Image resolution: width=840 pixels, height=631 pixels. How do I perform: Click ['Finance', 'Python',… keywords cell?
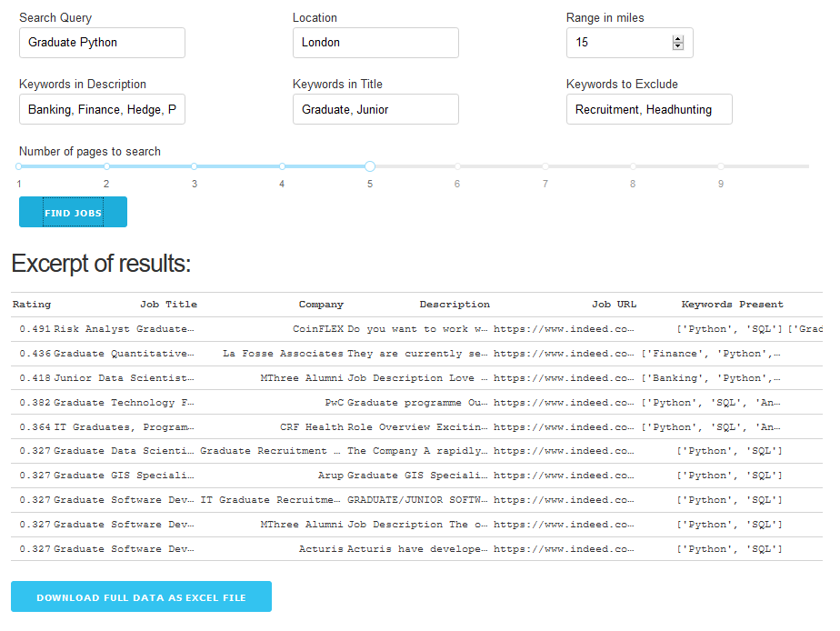click(711, 354)
